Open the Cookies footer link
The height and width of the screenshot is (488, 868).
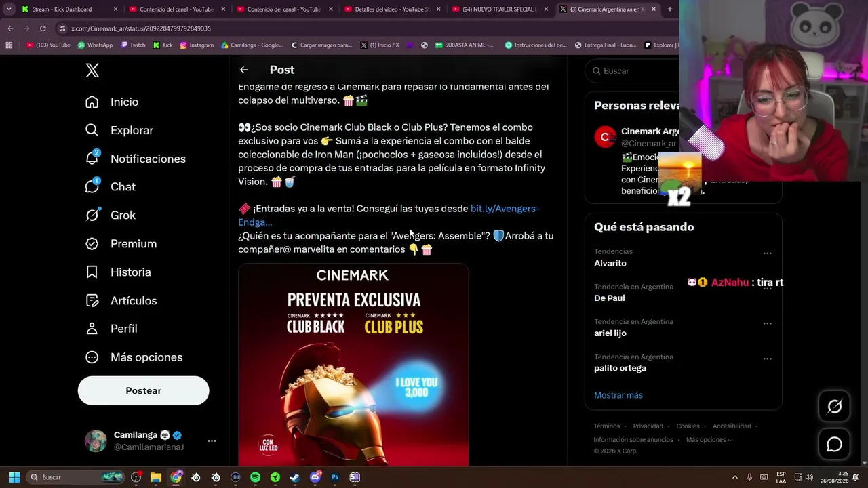tap(688, 426)
